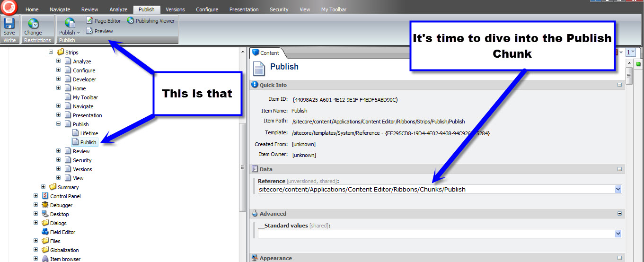Collapse the Advanced section

tap(619, 214)
